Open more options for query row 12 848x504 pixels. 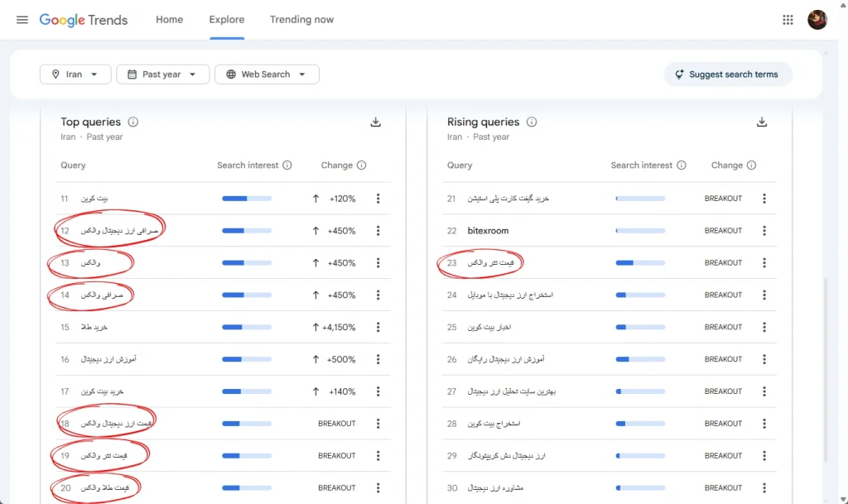[378, 231]
